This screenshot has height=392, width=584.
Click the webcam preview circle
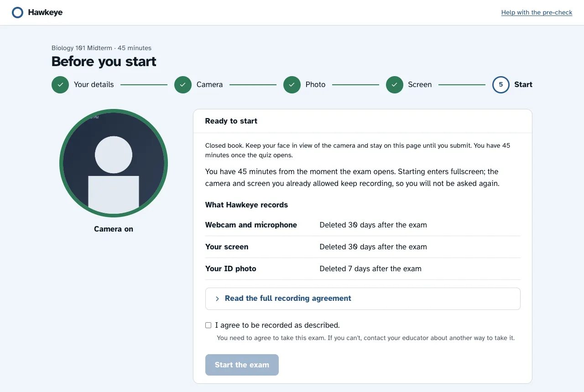point(114,163)
